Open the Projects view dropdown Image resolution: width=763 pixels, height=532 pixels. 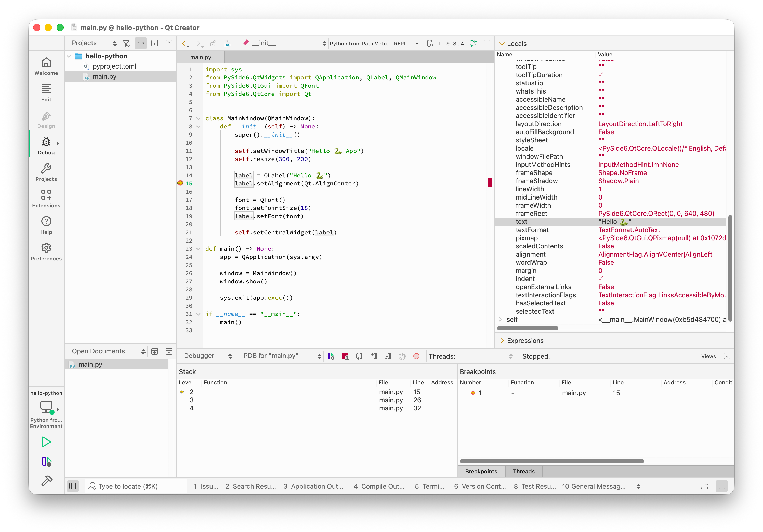[94, 43]
